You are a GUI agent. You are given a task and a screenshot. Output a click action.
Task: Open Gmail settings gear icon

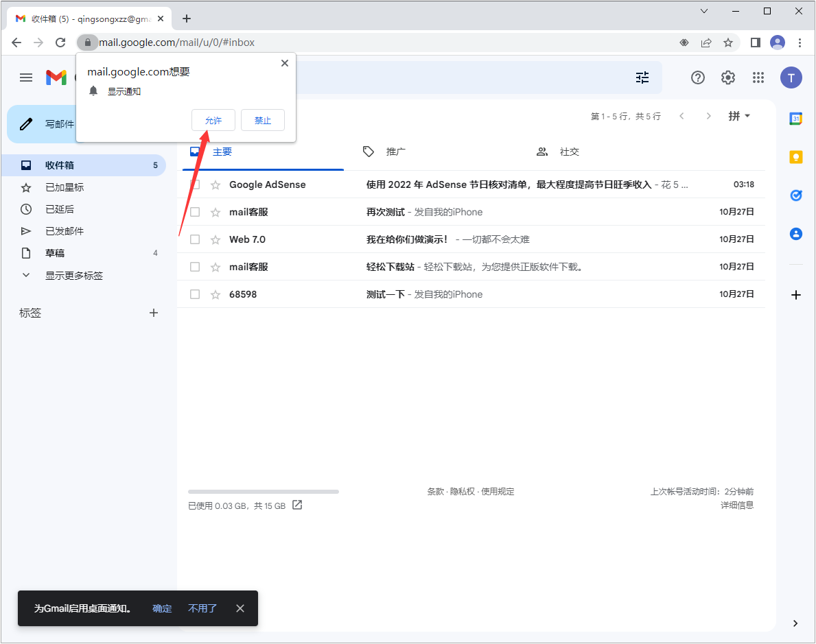(x=728, y=77)
